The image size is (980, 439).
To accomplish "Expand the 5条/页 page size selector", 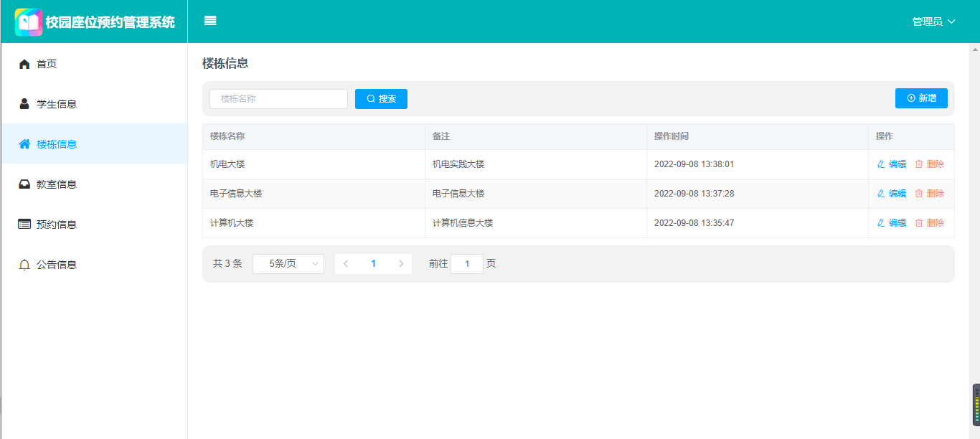I will (x=288, y=264).
